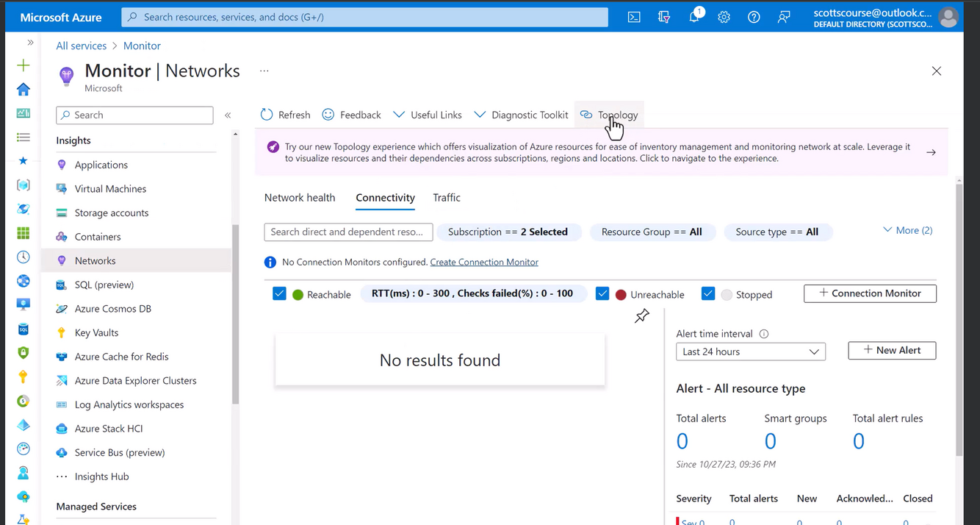This screenshot has width=980, height=525.
Task: Expand the Azure portal left menu
Action: pyautogui.click(x=30, y=43)
